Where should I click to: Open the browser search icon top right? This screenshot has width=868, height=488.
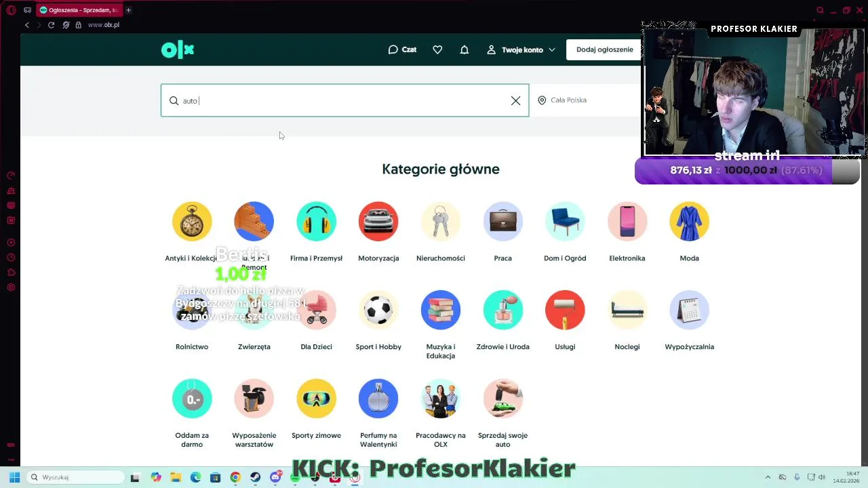[x=820, y=10]
